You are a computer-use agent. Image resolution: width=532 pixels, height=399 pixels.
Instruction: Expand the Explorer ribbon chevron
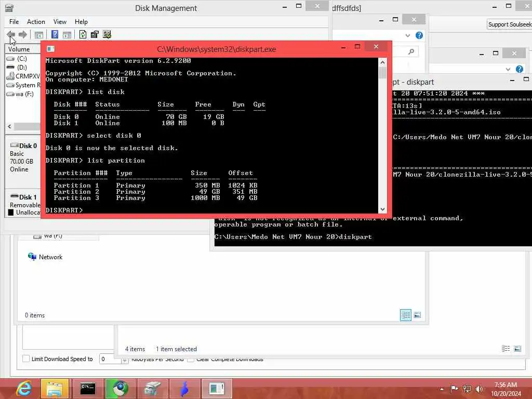(407, 35)
